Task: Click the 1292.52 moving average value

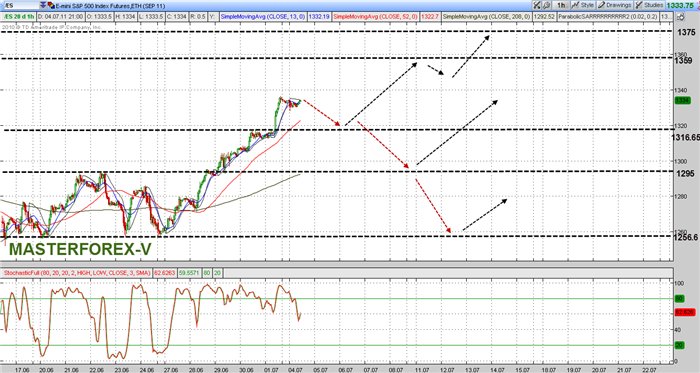Action: [x=545, y=17]
